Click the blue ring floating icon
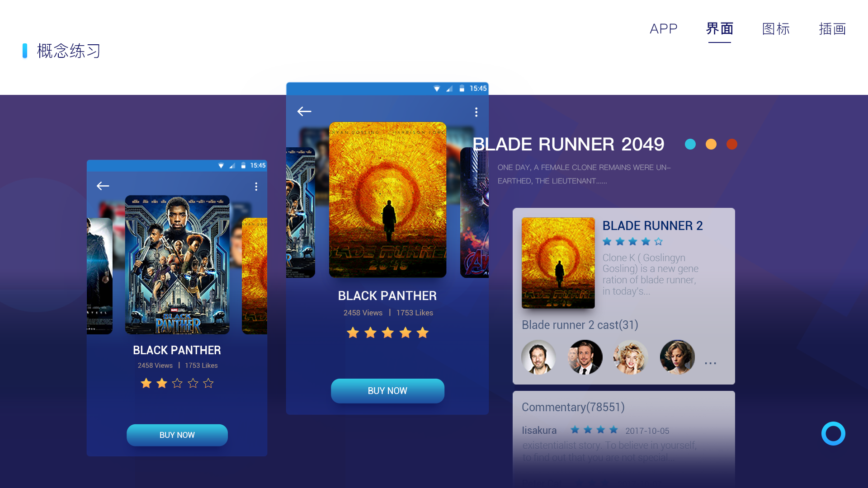The width and height of the screenshot is (868, 488). pyautogui.click(x=833, y=434)
